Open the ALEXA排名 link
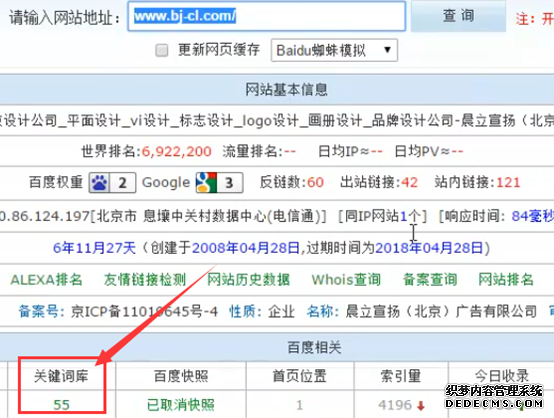This screenshot has width=554, height=418. tap(46, 279)
